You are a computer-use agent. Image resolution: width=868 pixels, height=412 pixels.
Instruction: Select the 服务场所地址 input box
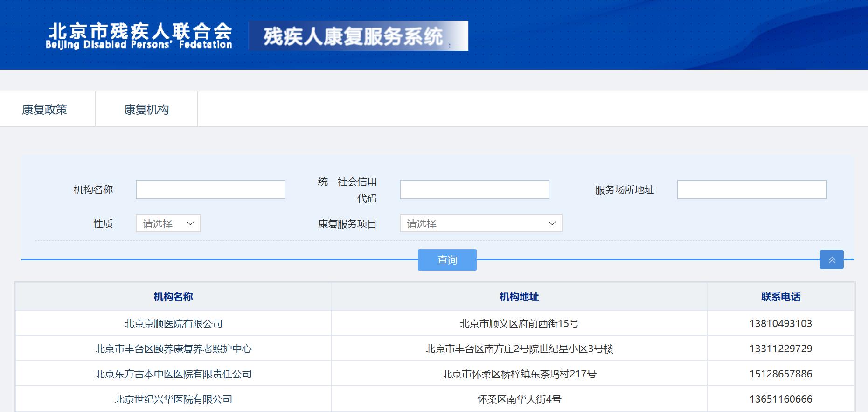click(x=751, y=189)
